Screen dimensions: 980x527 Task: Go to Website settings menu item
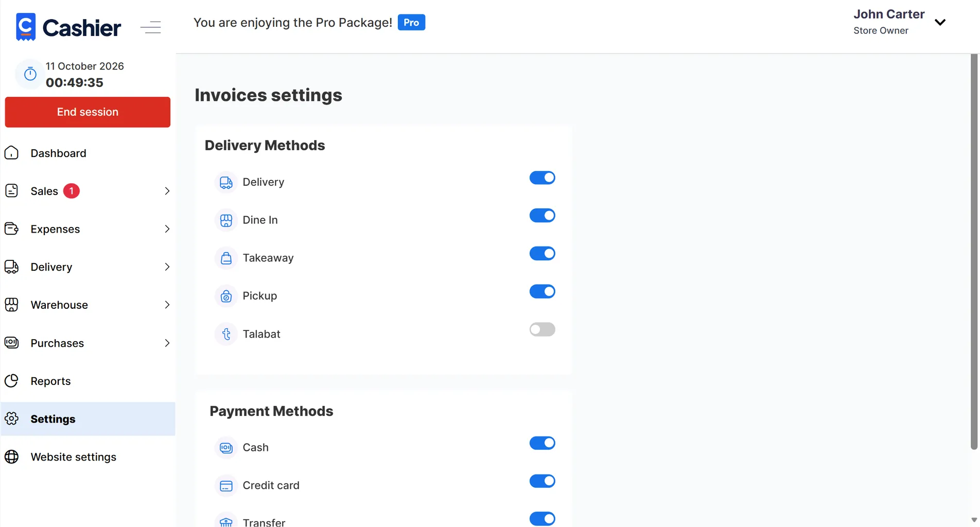click(87, 457)
